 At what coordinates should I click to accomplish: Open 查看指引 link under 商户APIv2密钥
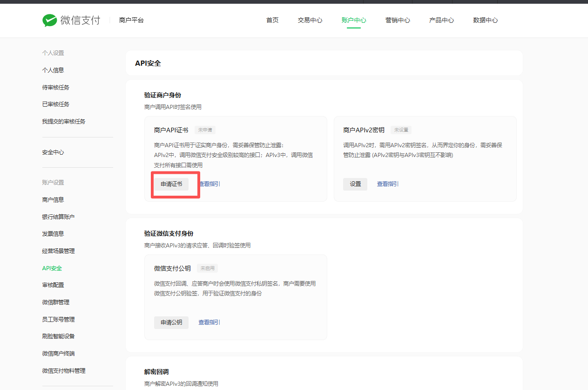click(388, 184)
